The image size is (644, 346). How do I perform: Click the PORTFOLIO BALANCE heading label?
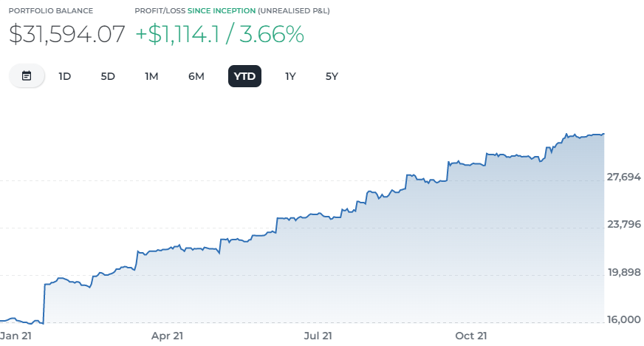(51, 12)
